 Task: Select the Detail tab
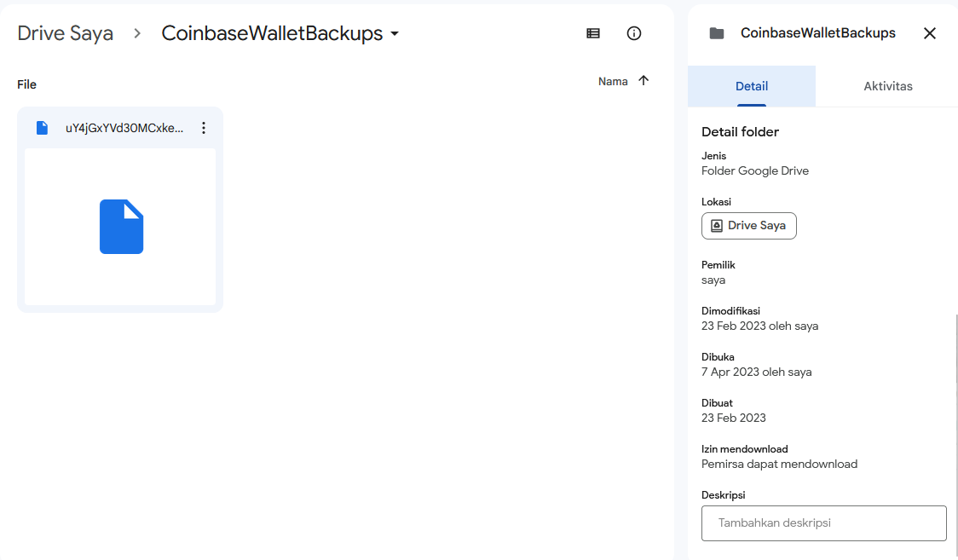click(x=752, y=86)
